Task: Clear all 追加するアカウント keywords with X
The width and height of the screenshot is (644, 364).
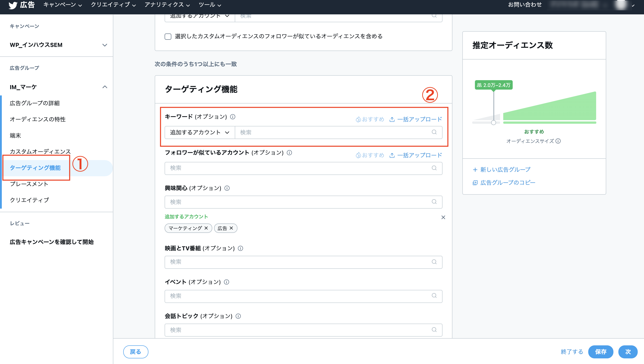Action: click(x=443, y=217)
